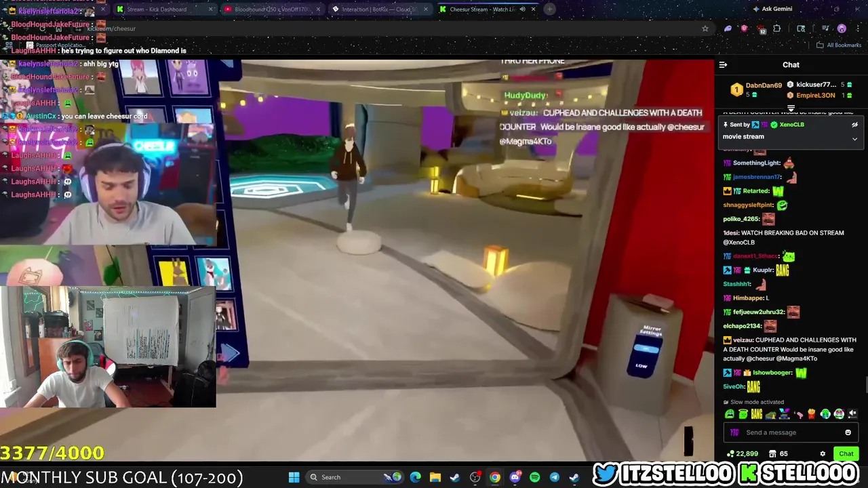Close the Cheesur Stream tab
The image size is (868, 488).
coord(533,9)
